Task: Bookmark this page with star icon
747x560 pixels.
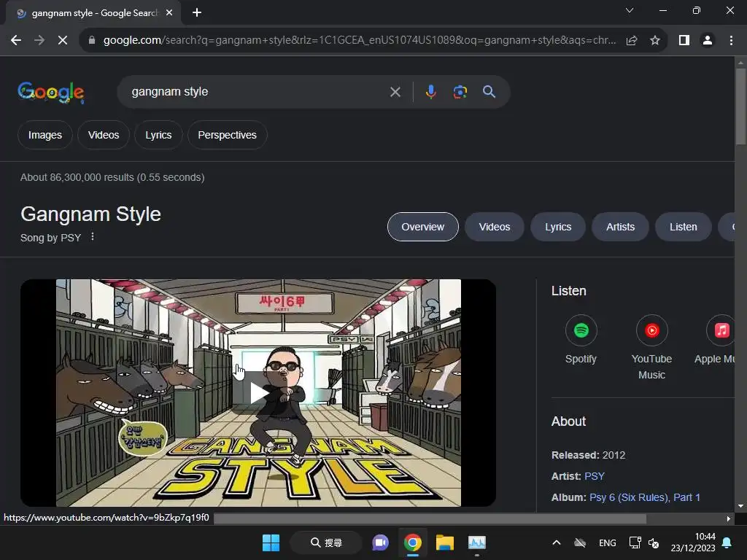Action: coord(655,41)
